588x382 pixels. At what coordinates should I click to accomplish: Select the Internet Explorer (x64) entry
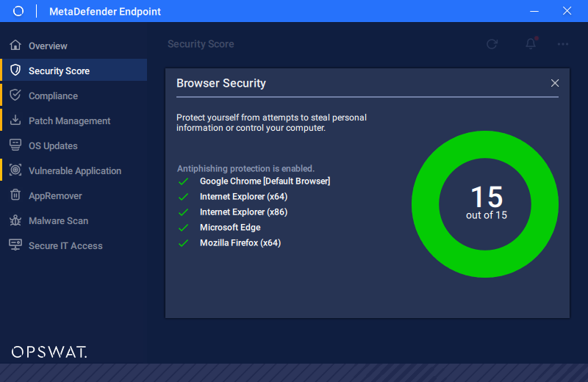tap(243, 196)
